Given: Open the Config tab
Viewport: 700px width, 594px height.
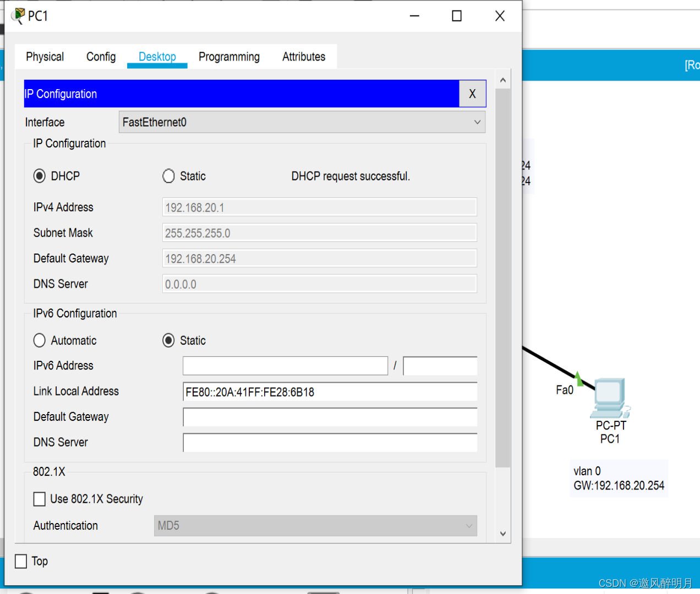Looking at the screenshot, I should [101, 57].
